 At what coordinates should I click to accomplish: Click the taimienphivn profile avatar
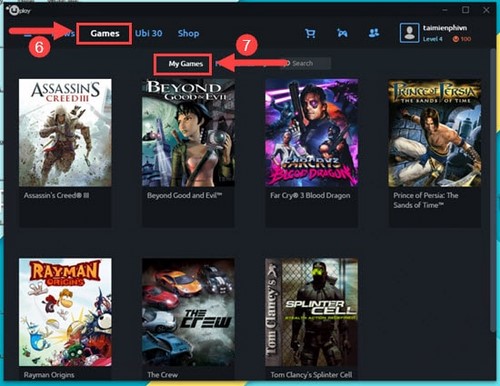409,33
